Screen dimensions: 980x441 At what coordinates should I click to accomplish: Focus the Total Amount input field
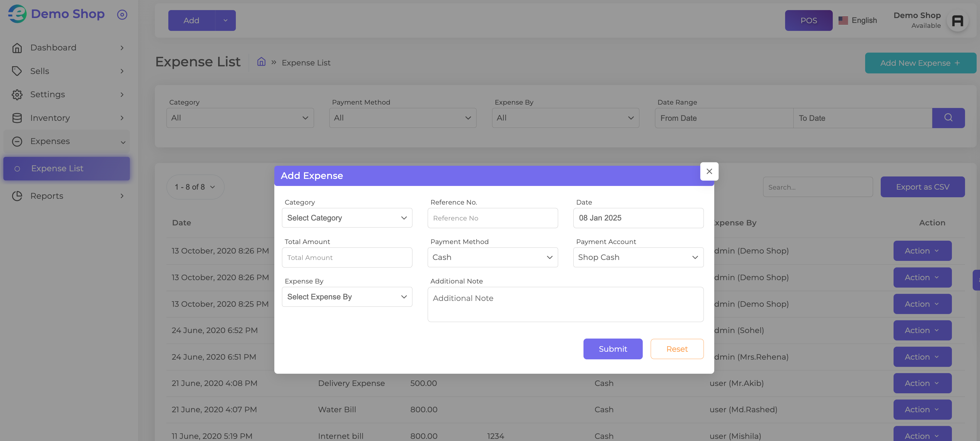(x=347, y=258)
